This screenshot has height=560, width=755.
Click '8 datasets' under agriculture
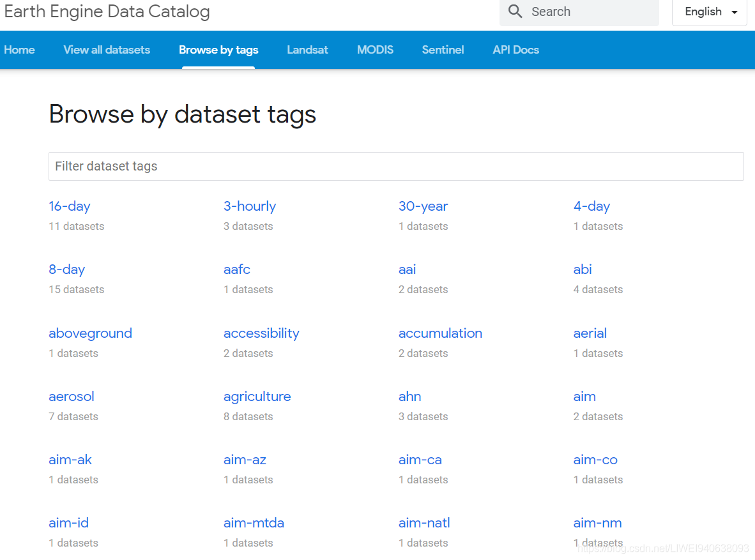[248, 416]
